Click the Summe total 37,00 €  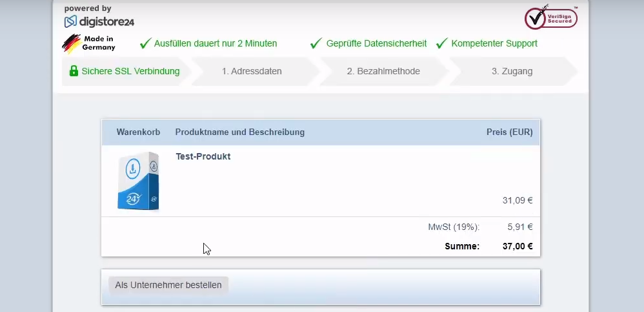pyautogui.click(x=517, y=245)
